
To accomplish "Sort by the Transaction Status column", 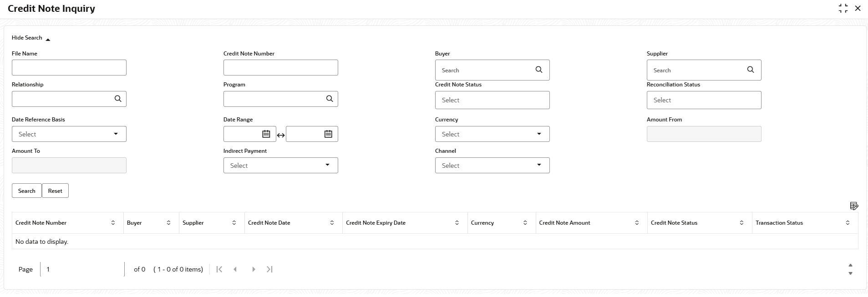I will tap(848, 223).
